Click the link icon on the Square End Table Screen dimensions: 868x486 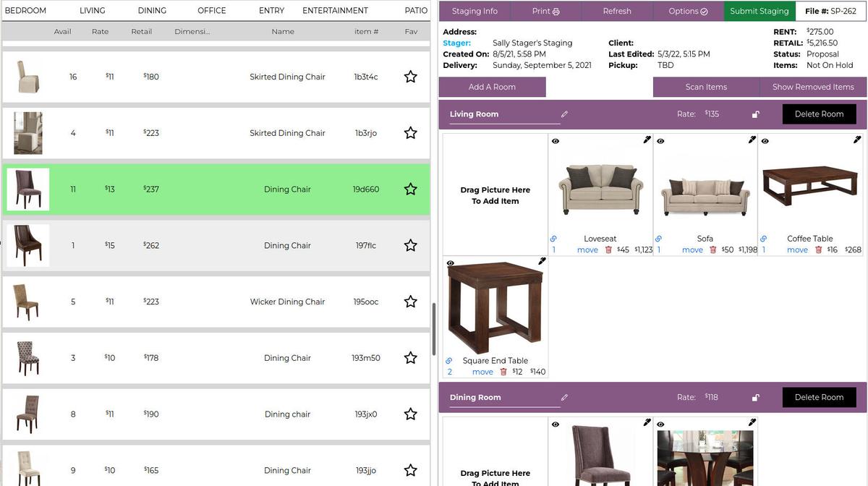pyautogui.click(x=450, y=360)
